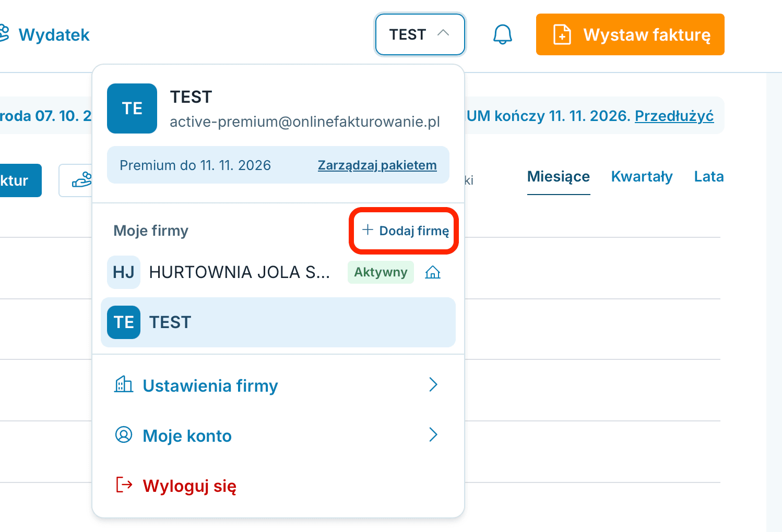Click the HJ company avatar
Viewport: 782px width, 532px height.
pyautogui.click(x=124, y=272)
